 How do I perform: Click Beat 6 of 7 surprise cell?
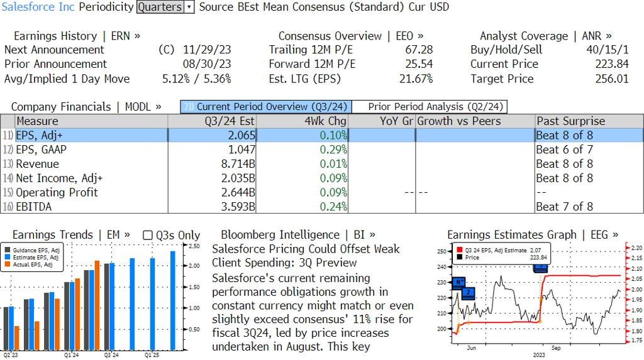[x=565, y=150]
